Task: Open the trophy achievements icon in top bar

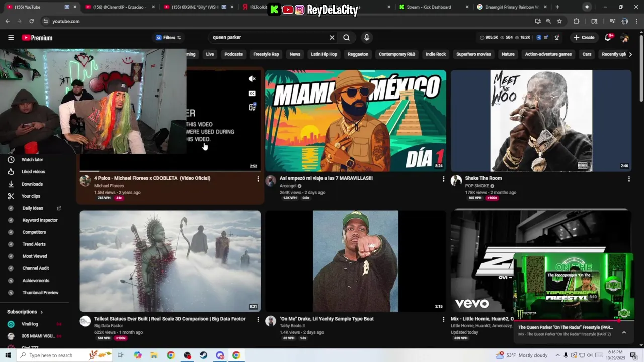Action: 556,37
